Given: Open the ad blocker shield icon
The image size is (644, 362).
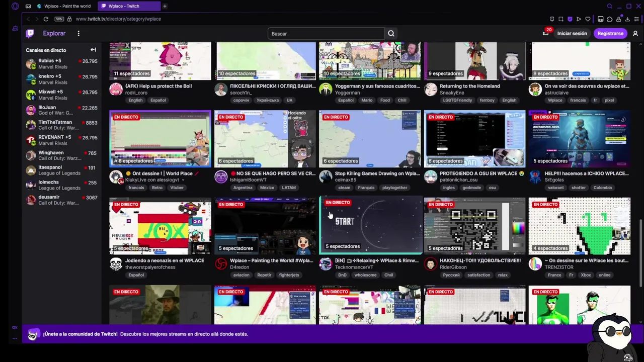Looking at the screenshot, I should click(x=570, y=19).
